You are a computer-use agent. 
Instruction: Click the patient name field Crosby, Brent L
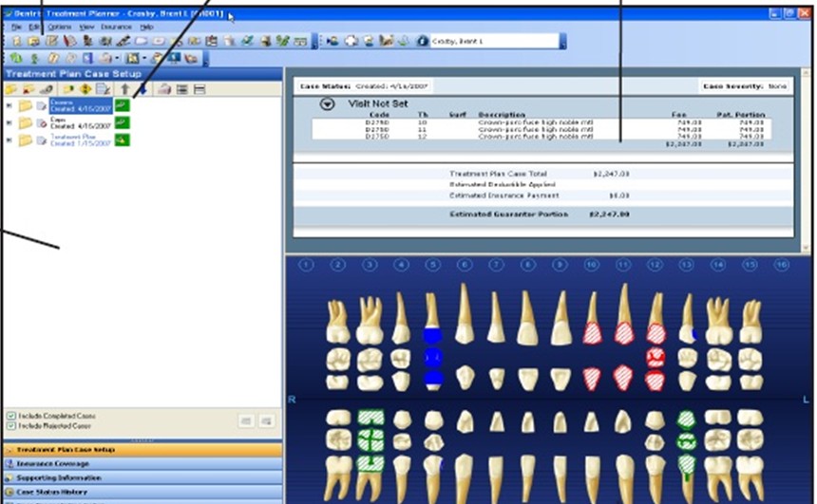pyautogui.click(x=492, y=42)
